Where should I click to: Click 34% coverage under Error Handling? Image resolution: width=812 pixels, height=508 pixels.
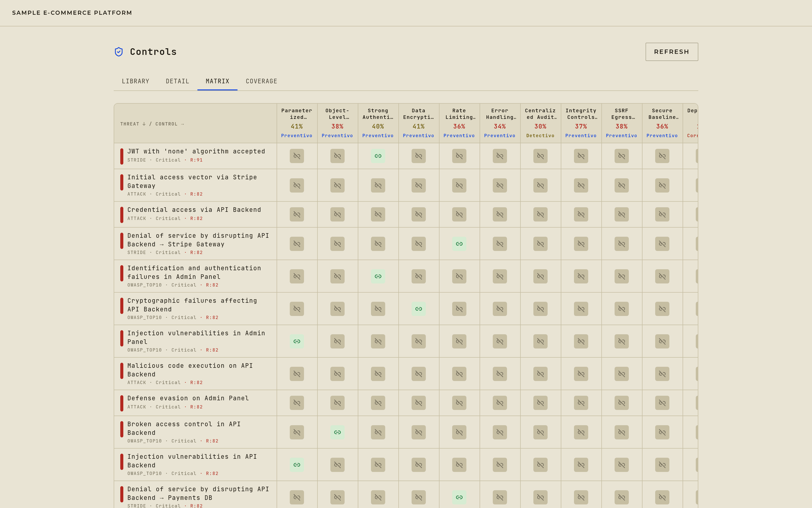(500, 126)
